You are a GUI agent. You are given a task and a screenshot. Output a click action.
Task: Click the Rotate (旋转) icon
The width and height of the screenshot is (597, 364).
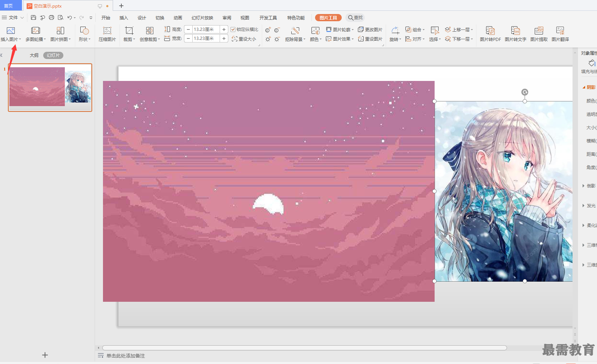(395, 31)
